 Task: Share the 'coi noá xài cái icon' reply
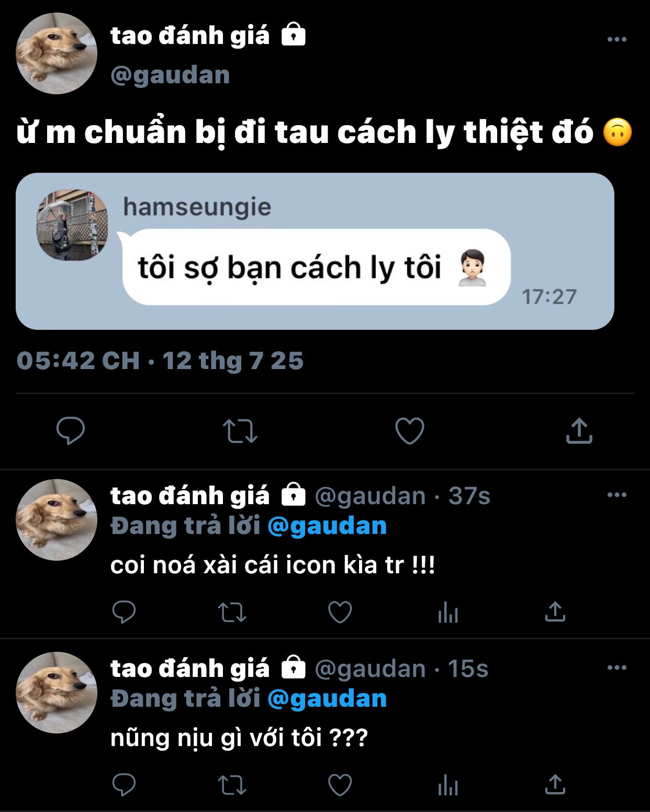(x=555, y=611)
